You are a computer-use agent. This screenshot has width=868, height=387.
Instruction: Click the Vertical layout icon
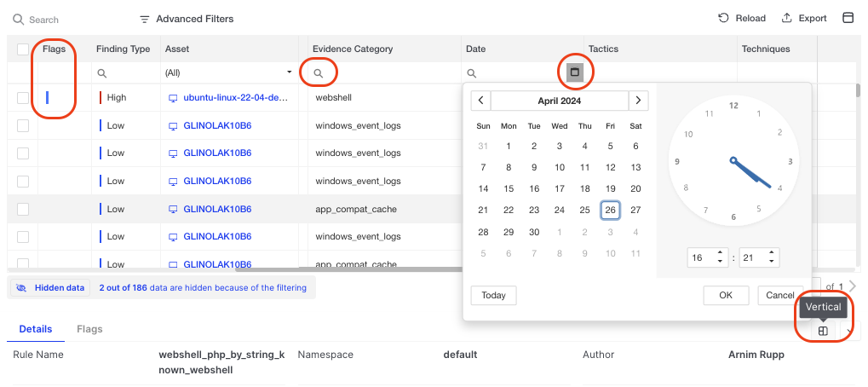pyautogui.click(x=823, y=331)
